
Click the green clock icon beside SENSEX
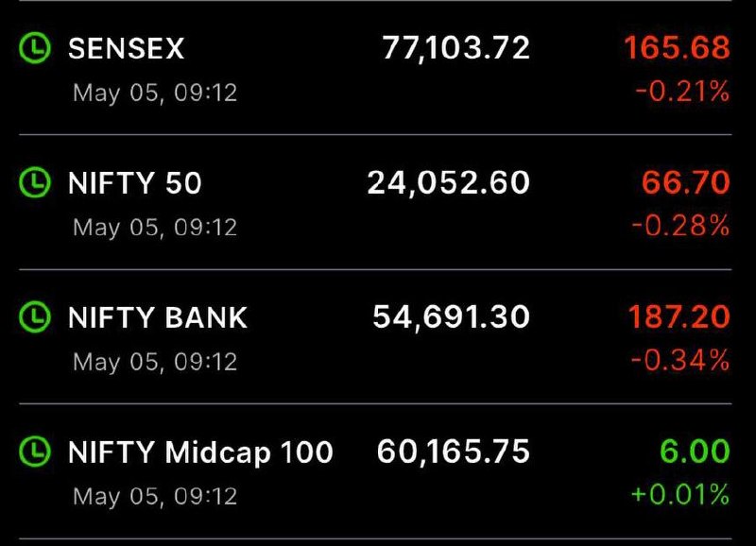pos(35,48)
